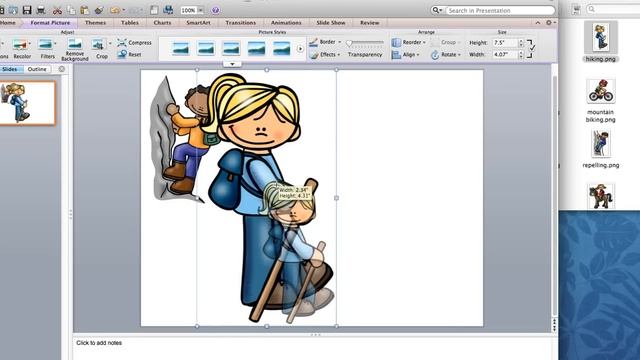Screen dimensions: 640x360
Task: Open the ribbon settings gear menu
Action: click(550, 23)
